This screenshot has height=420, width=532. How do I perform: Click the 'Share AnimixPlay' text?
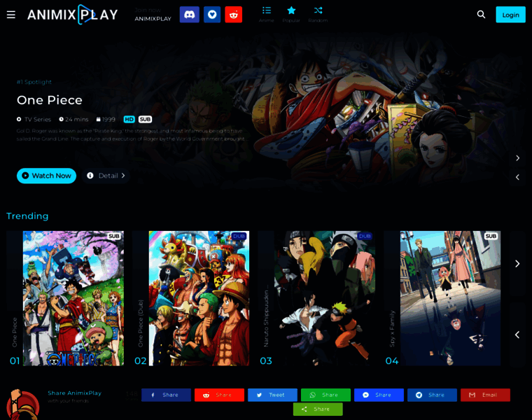75,393
